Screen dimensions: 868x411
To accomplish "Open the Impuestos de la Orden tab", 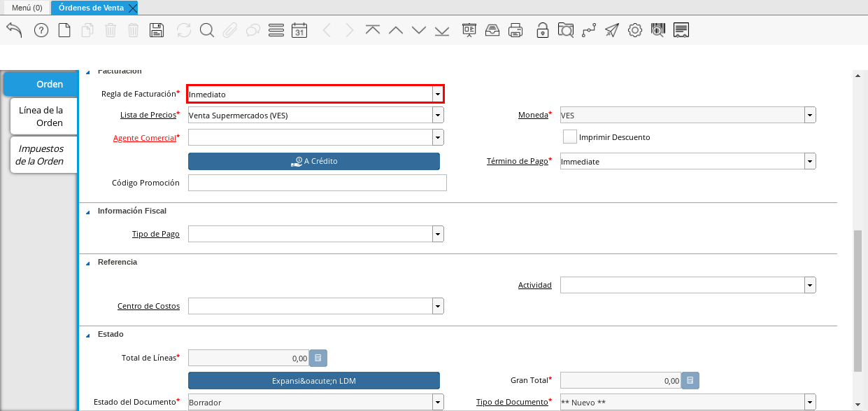I will click(x=43, y=155).
